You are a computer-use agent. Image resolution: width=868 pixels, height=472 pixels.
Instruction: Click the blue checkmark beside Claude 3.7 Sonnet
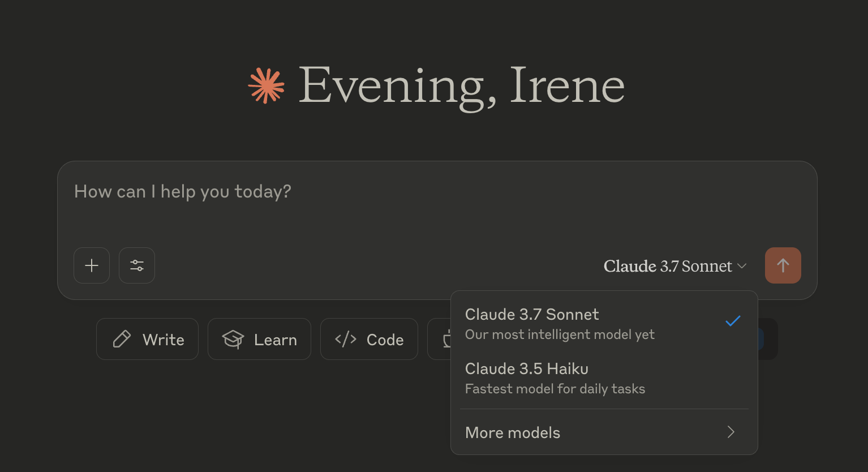(733, 321)
